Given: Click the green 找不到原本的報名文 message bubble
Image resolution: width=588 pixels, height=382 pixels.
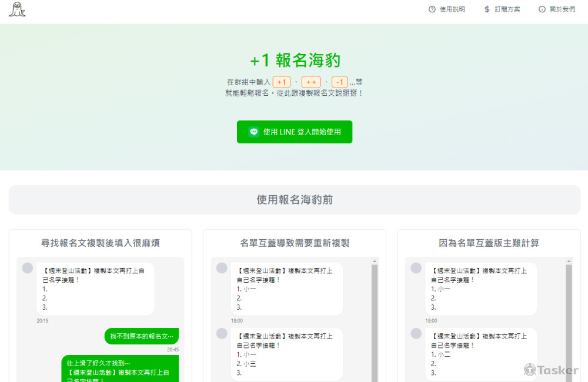Looking at the screenshot, I should [x=142, y=337].
